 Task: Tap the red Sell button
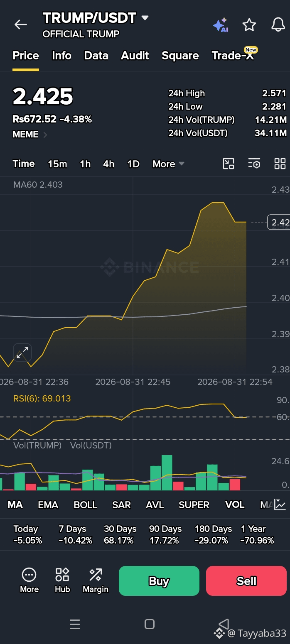coord(246,581)
